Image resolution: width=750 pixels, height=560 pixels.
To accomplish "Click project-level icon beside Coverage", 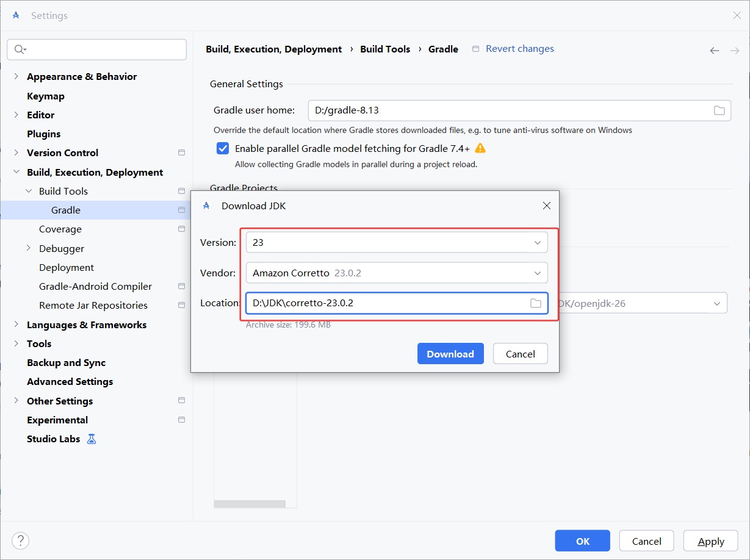I will pos(181,229).
